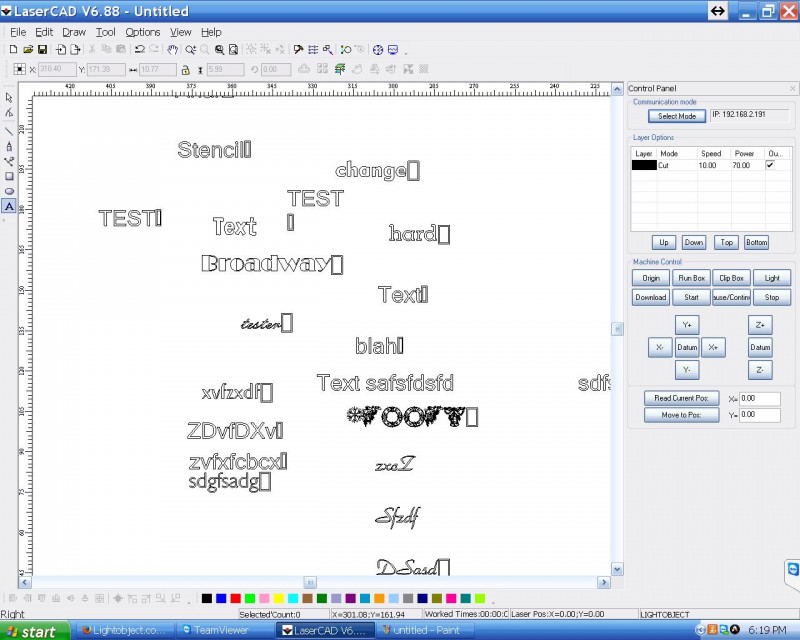Click the arrow selection tool
Viewport: 800px width, 640px height.
(x=9, y=98)
